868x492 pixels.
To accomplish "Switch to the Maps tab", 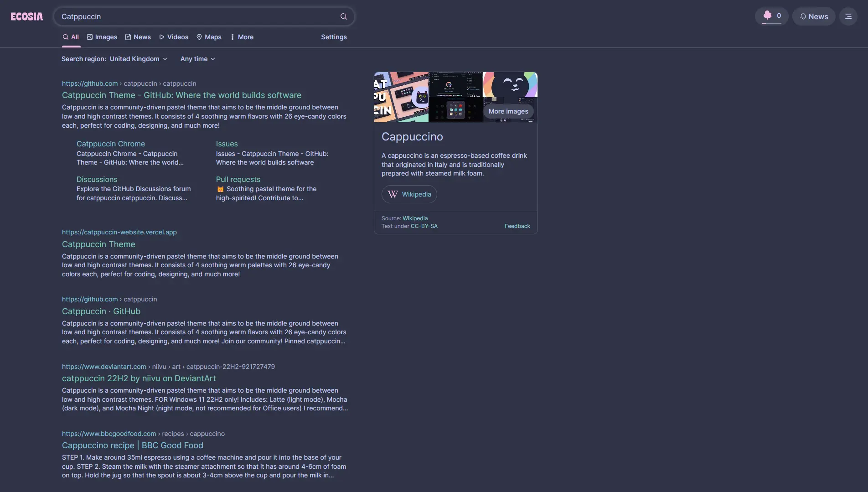I will 209,37.
